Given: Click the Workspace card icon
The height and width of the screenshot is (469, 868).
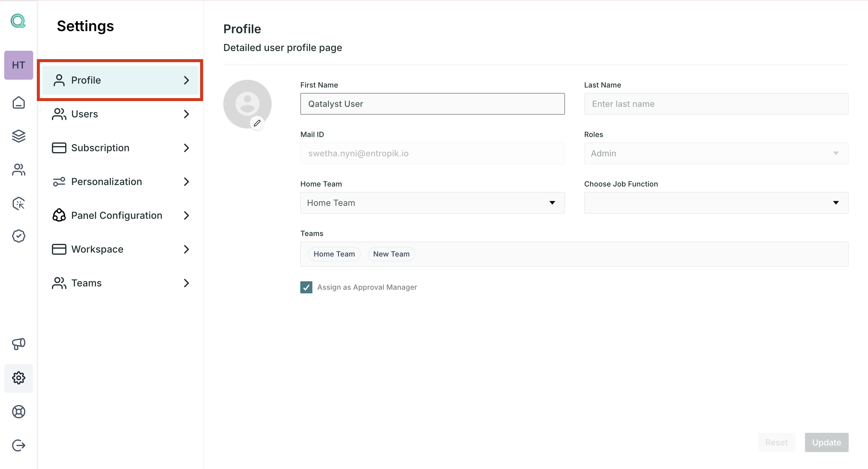Looking at the screenshot, I should 59,249.
